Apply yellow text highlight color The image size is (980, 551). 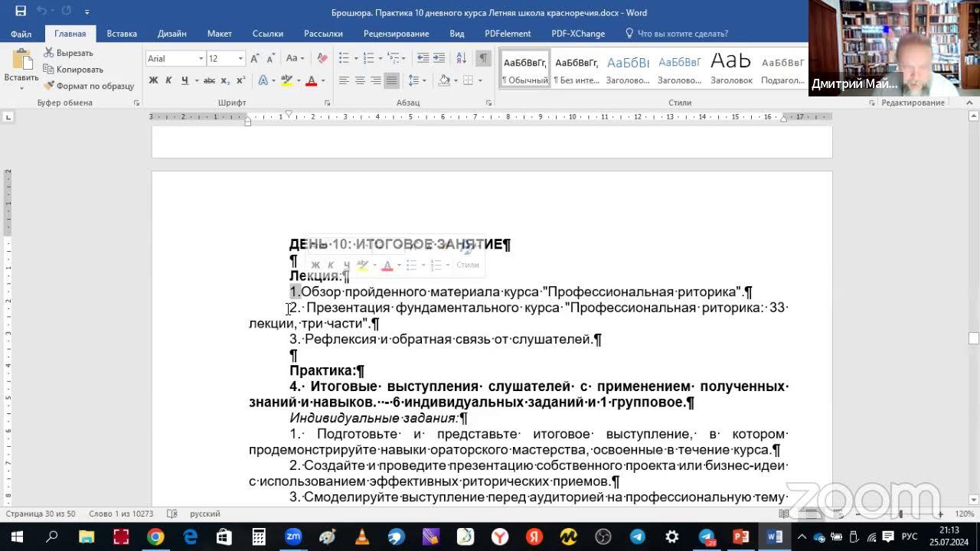[x=286, y=80]
